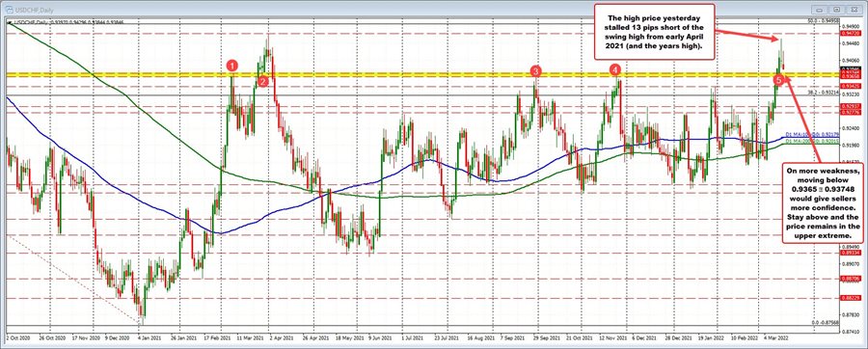Image resolution: width=868 pixels, height=349 pixels.
Task: Click the 0.87830 price axis label
Action: pyautogui.click(x=852, y=315)
